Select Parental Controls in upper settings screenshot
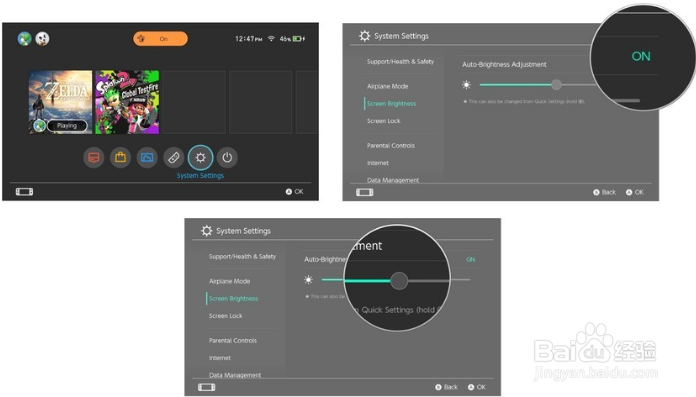 tap(391, 146)
